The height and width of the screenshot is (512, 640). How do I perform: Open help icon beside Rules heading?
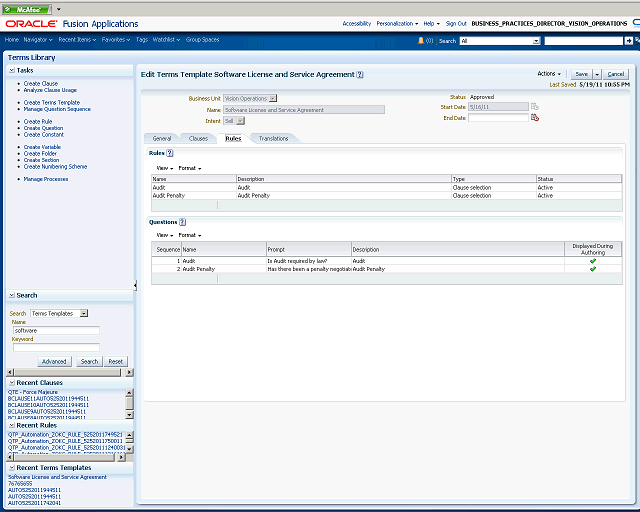[x=170, y=153]
